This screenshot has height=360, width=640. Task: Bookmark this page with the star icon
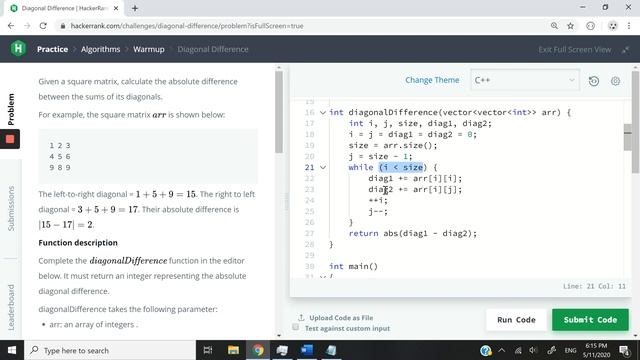point(570,26)
